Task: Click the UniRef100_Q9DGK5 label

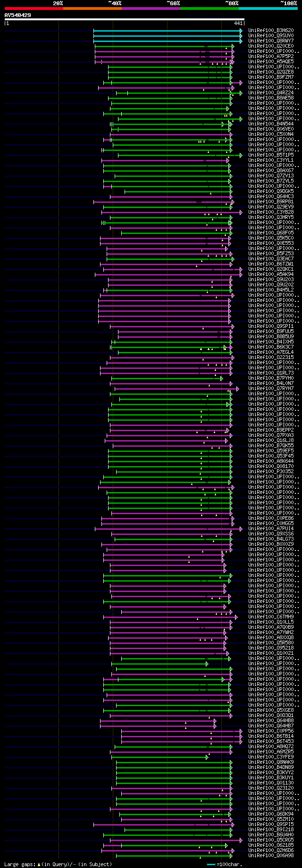Action: coord(271,192)
